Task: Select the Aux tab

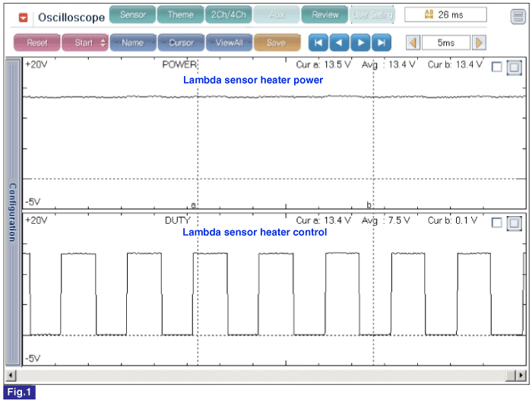Action: pyautogui.click(x=277, y=15)
